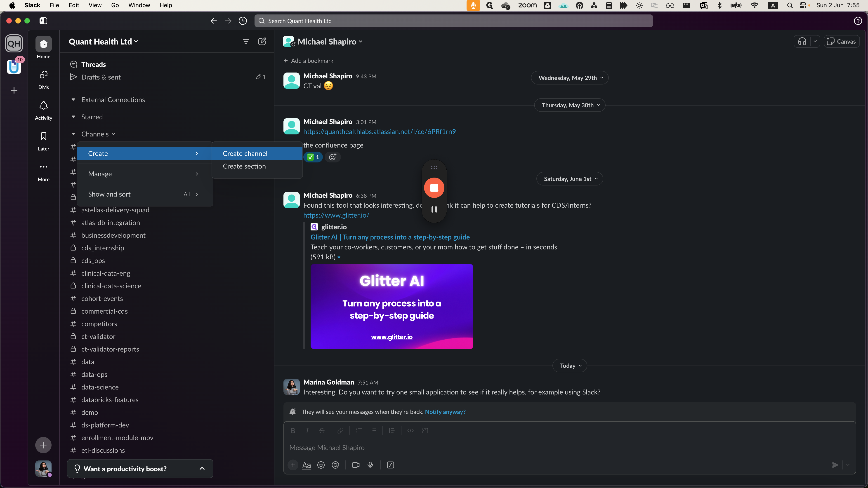
Task: Click the Notify anyway? link
Action: 445,412
